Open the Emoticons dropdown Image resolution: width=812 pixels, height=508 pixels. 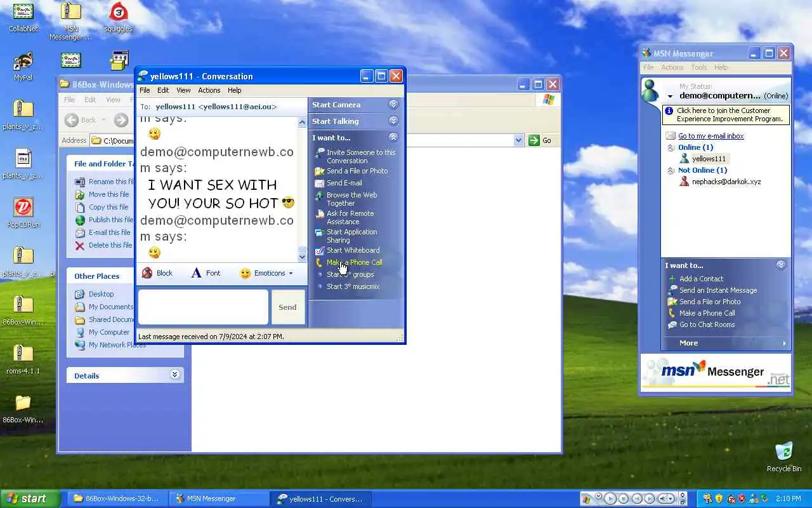tap(266, 273)
